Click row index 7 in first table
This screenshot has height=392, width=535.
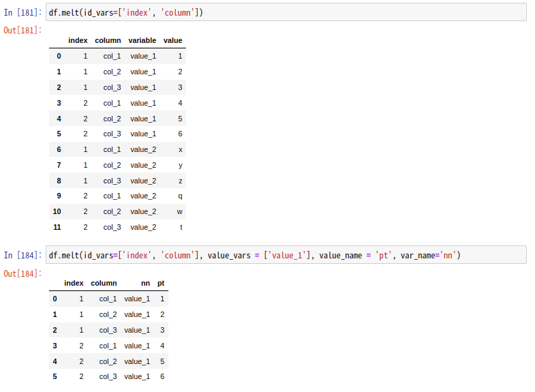pyautogui.click(x=59, y=165)
